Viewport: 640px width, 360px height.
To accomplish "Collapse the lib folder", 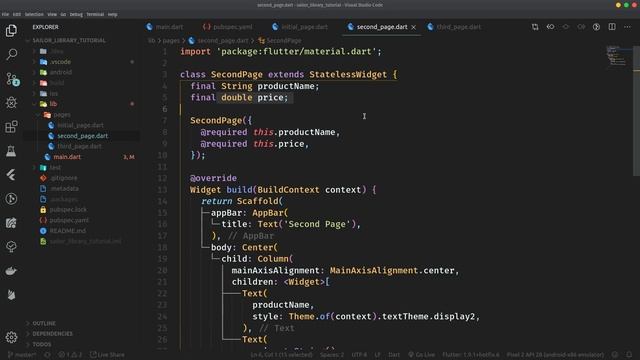I will pyautogui.click(x=34, y=104).
